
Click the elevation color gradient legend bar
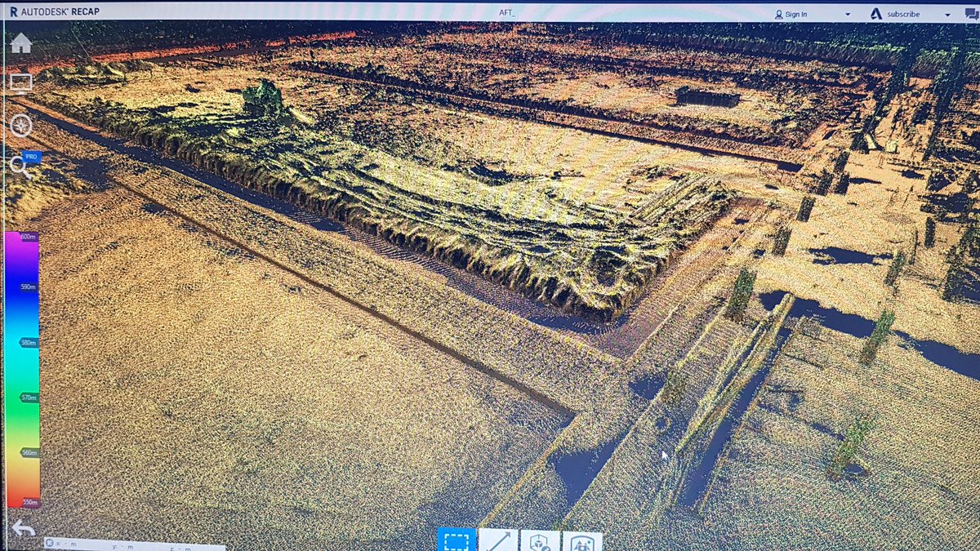tap(22, 369)
